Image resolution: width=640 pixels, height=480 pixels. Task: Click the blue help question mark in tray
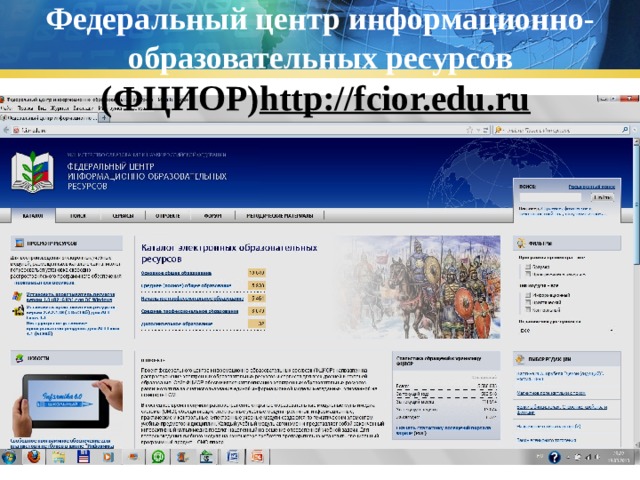(554, 457)
